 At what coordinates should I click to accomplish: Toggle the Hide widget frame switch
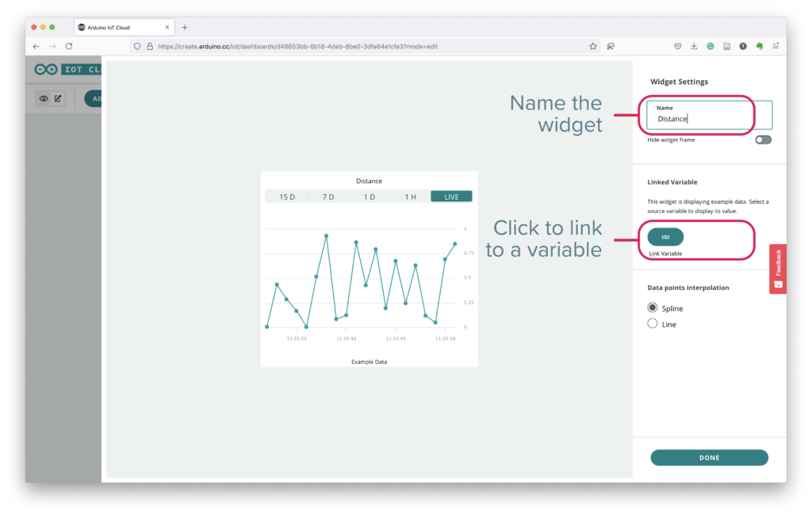[x=763, y=140]
